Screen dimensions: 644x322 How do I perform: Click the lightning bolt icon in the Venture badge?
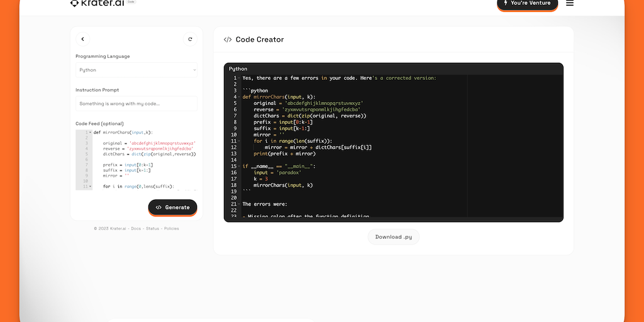(x=506, y=3)
